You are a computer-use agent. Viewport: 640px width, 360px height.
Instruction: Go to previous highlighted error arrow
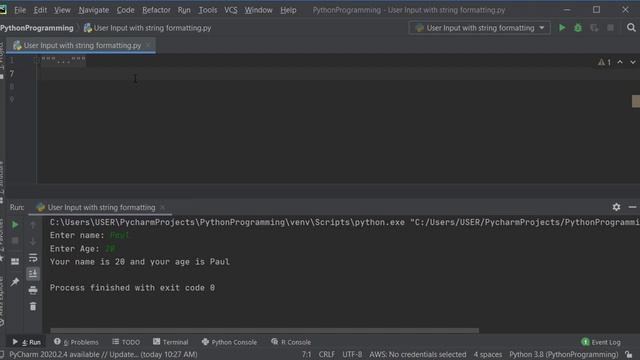click(x=620, y=62)
